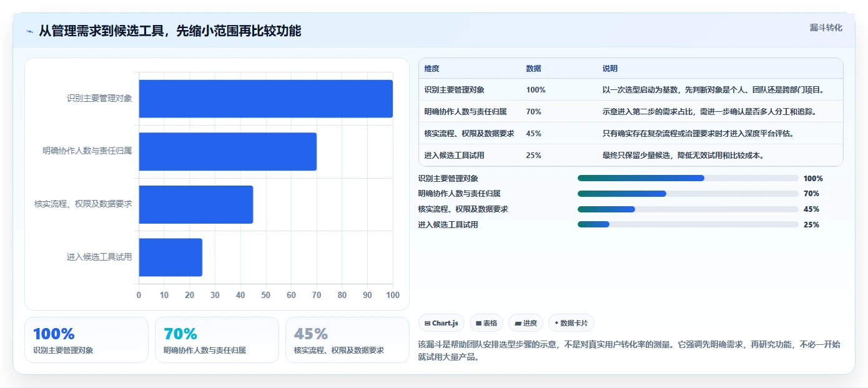Click the 进入候选工具试用 progress bar at 25%

(x=688, y=224)
